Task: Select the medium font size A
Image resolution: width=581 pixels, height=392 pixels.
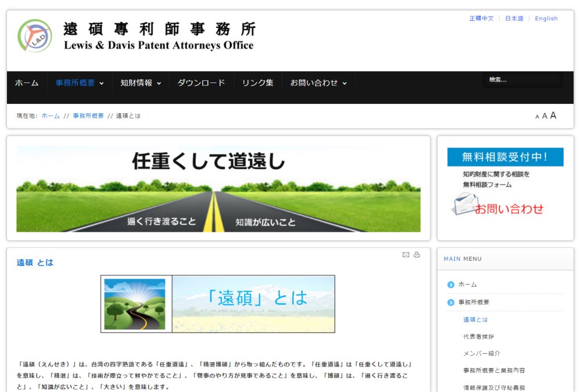Action: (544, 116)
